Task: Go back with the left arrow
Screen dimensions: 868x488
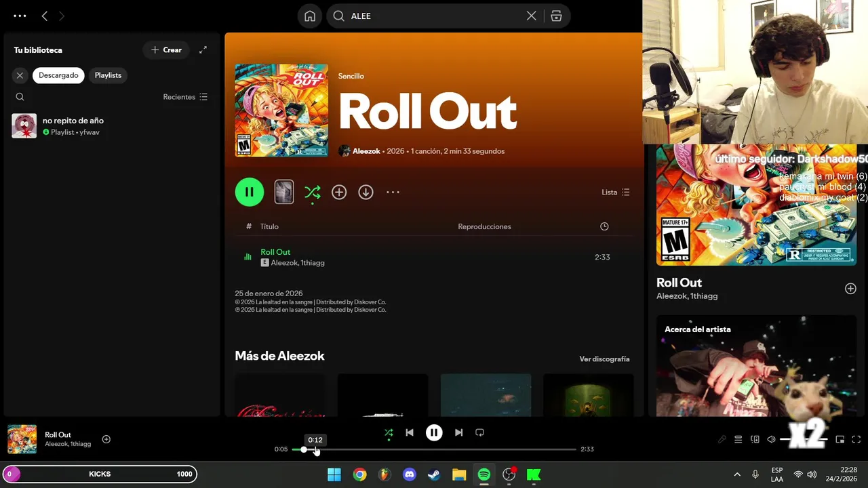Action: pyautogui.click(x=45, y=16)
